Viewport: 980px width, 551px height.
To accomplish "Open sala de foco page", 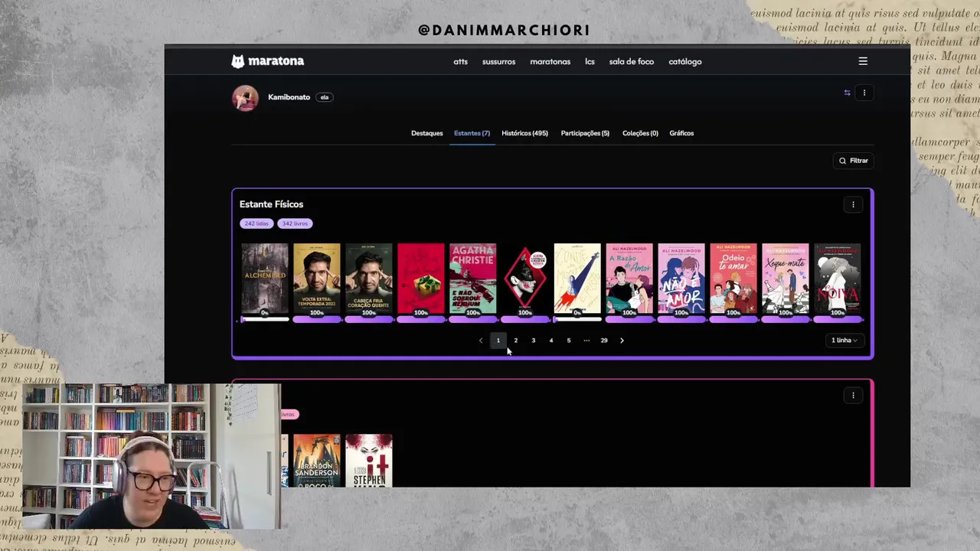I will (631, 62).
